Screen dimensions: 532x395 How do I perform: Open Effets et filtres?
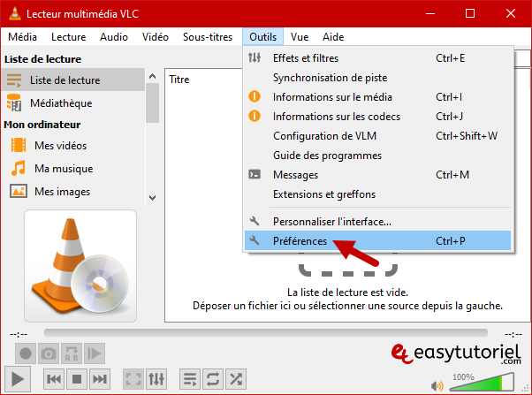377,58
